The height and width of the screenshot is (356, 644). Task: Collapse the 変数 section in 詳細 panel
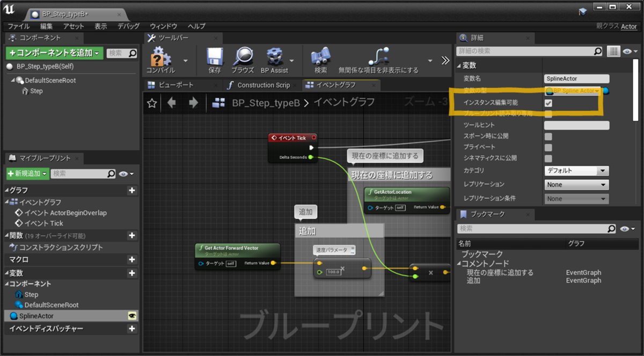pos(459,66)
